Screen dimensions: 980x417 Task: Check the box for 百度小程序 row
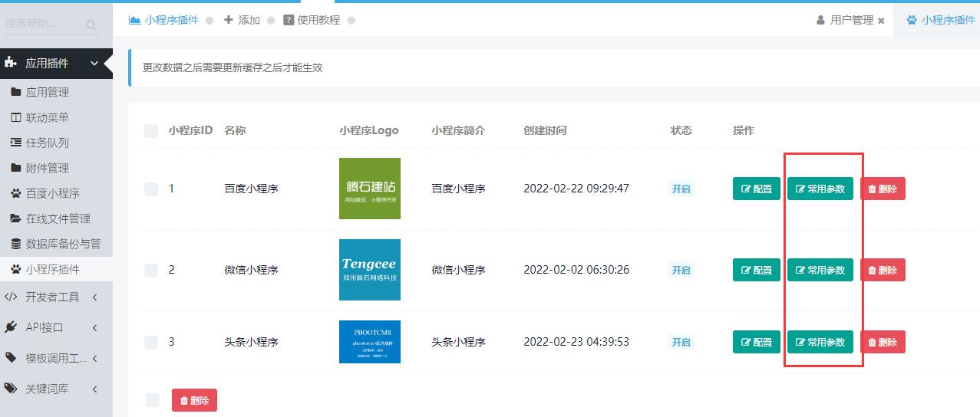(151, 189)
